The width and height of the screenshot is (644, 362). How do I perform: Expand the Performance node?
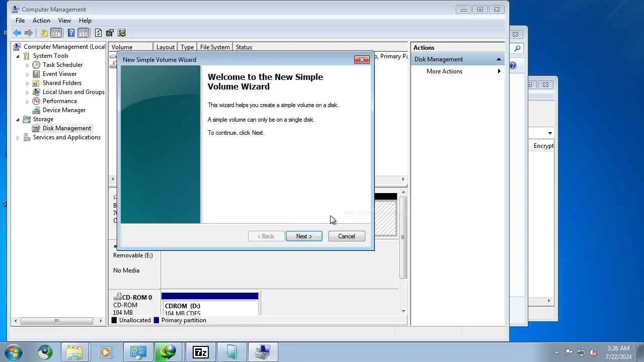(x=28, y=102)
